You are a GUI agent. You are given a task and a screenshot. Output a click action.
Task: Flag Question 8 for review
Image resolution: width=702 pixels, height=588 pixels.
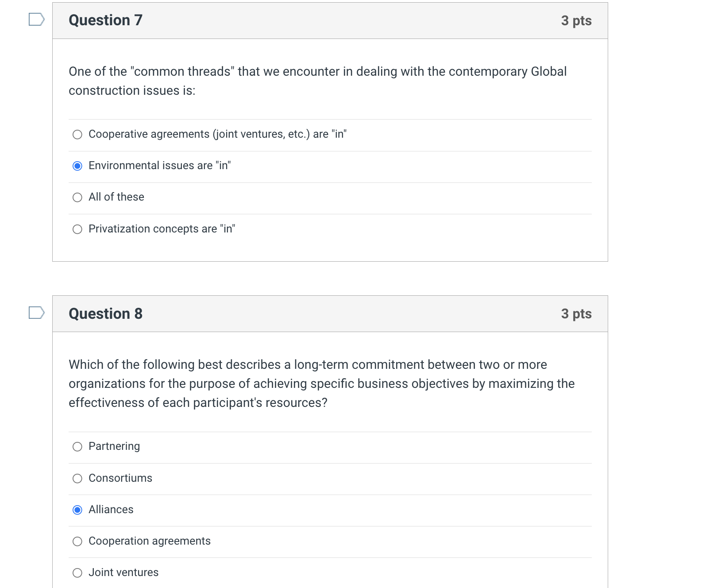coord(36,313)
